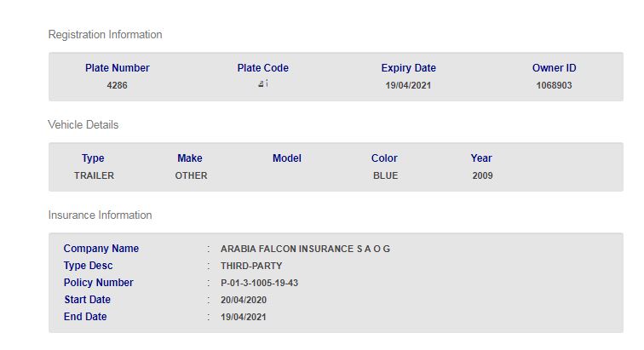Click the Registration Information heading
The width and height of the screenshot is (644, 350).
105,35
